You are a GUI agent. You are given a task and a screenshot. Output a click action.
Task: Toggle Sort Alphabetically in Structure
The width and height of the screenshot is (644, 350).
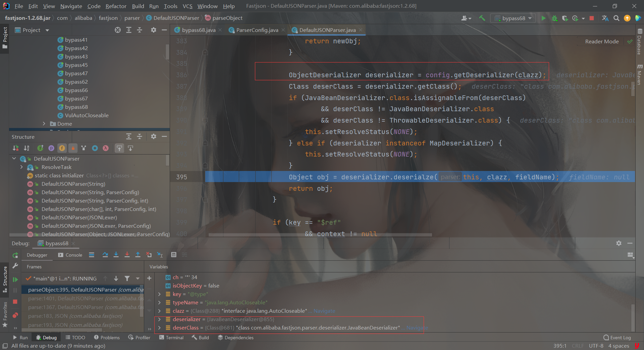pos(26,148)
